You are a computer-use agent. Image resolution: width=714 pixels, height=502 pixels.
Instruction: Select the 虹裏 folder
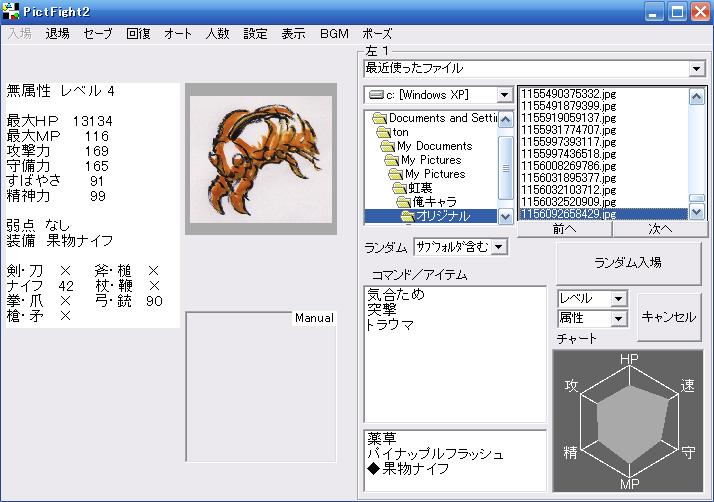pos(413,188)
